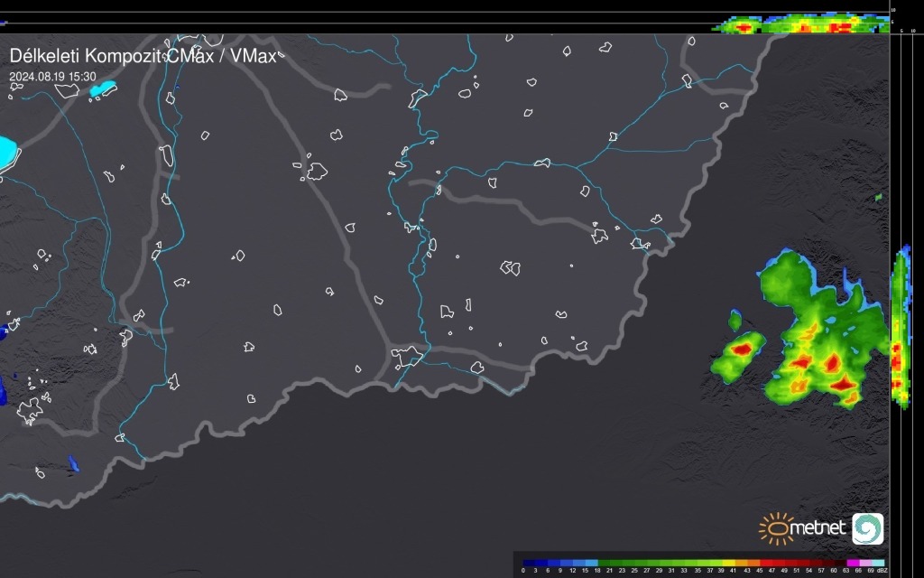Screen dimensions: 924x578
Task: Select the isolated red-core storm cell on the left
Action: click(742, 349)
